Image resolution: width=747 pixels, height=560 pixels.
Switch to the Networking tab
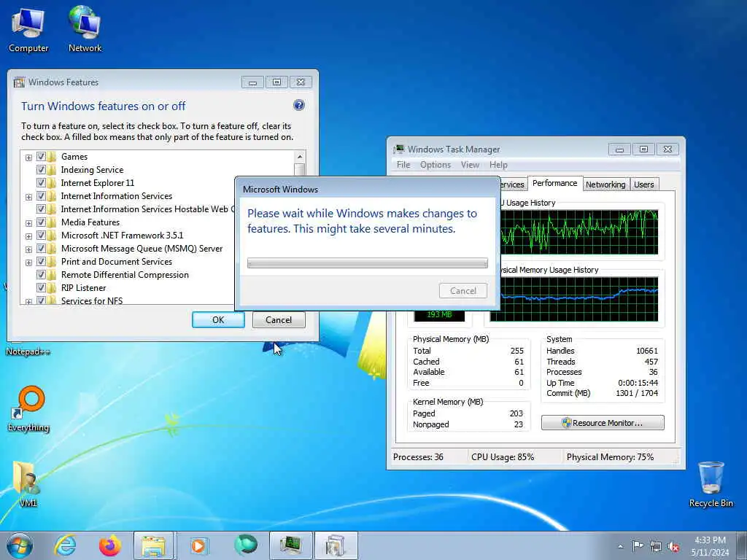(605, 184)
